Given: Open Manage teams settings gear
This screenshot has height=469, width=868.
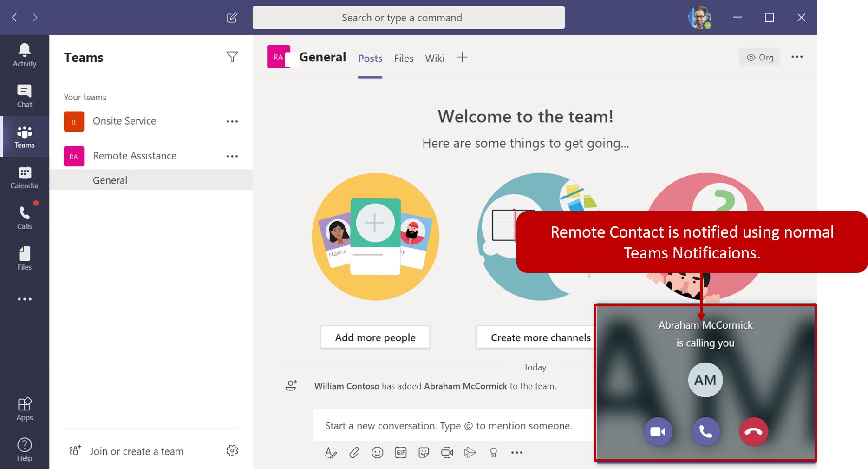Looking at the screenshot, I should click(x=232, y=450).
